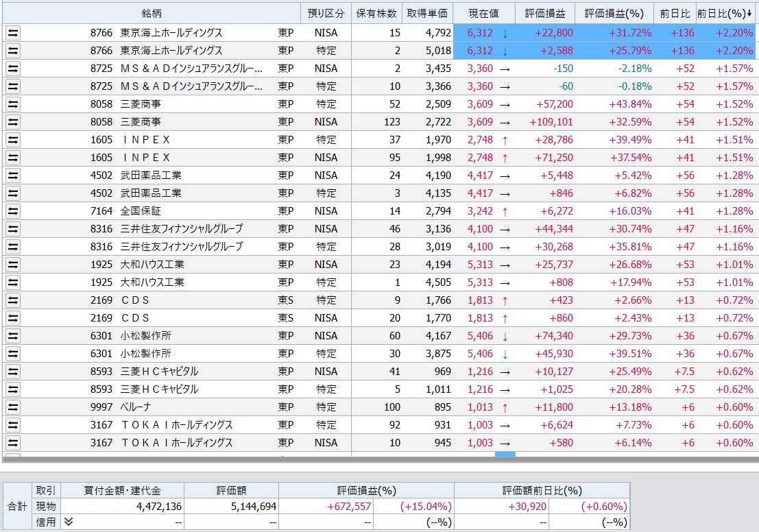Sort by 保有株数 column header

[x=376, y=14]
